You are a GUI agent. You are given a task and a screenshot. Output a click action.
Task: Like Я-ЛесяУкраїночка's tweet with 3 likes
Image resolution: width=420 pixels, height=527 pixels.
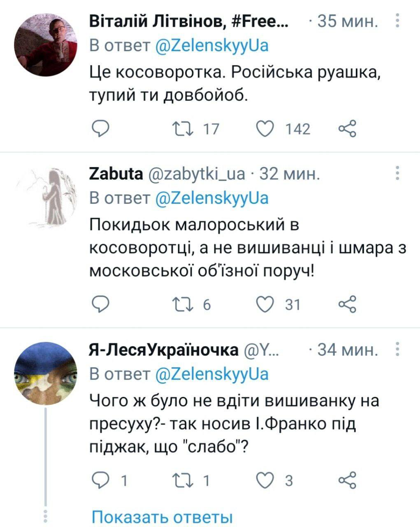click(x=265, y=480)
